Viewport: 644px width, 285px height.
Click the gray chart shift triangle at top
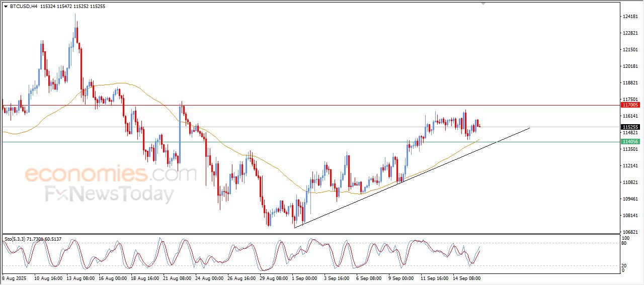(484, 4)
